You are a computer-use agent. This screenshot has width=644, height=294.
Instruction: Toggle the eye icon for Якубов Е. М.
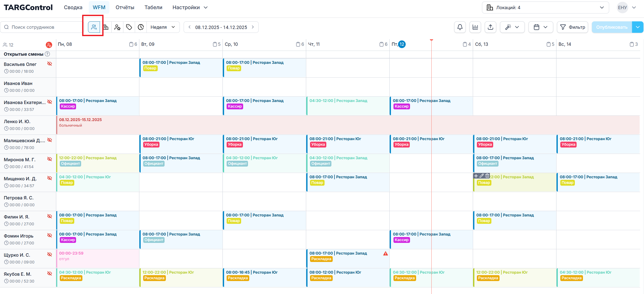(50, 273)
